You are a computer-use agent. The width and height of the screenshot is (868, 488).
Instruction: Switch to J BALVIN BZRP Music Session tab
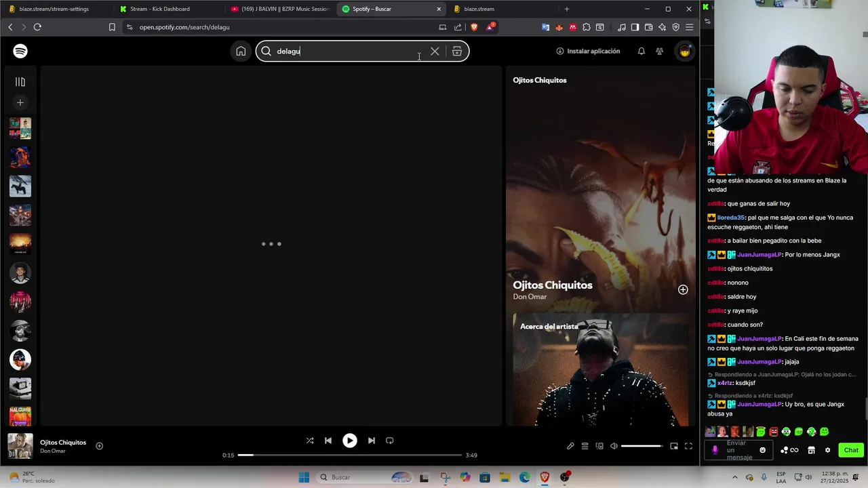[x=280, y=9]
